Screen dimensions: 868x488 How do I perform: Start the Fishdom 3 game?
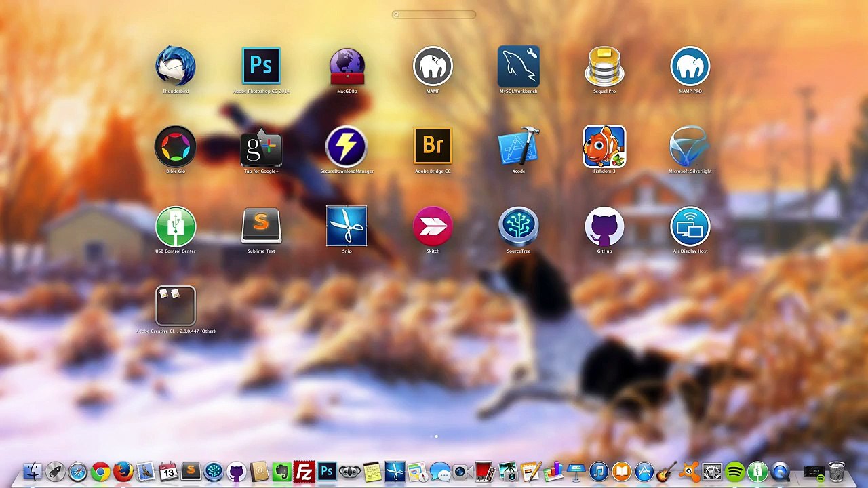point(604,146)
